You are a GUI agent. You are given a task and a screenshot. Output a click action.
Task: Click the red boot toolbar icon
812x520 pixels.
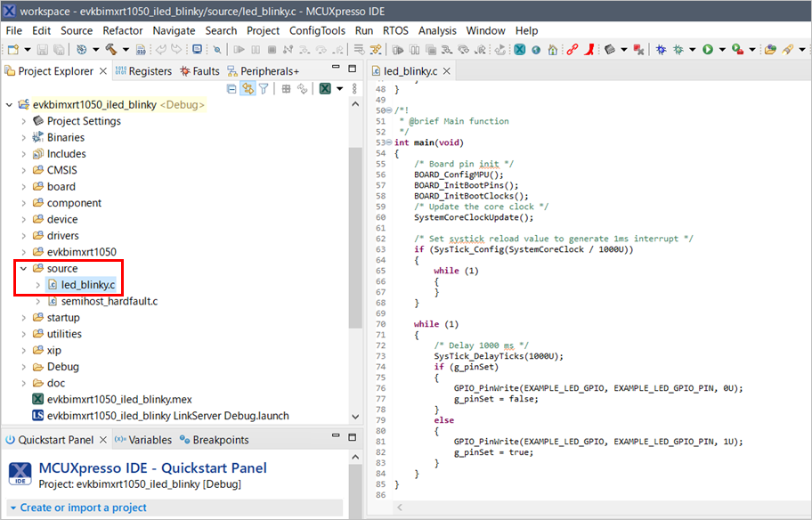click(589, 50)
